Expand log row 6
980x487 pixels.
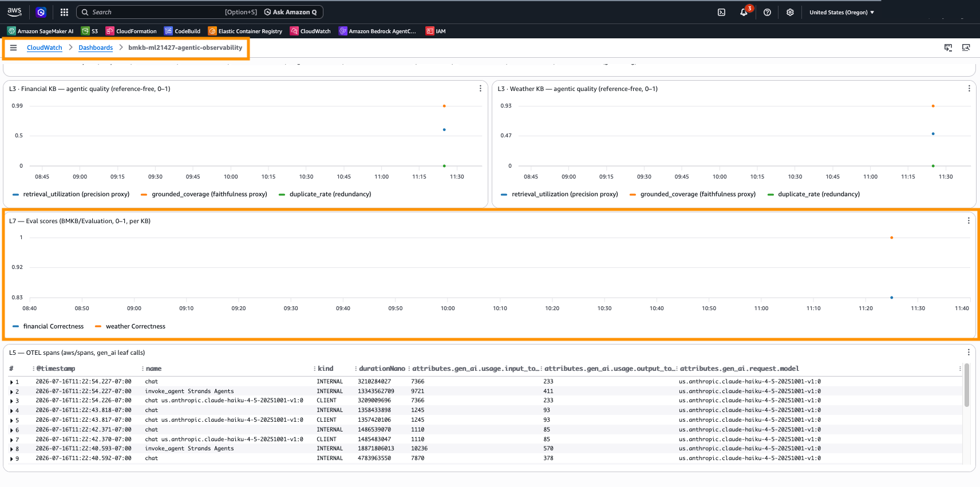11,430
